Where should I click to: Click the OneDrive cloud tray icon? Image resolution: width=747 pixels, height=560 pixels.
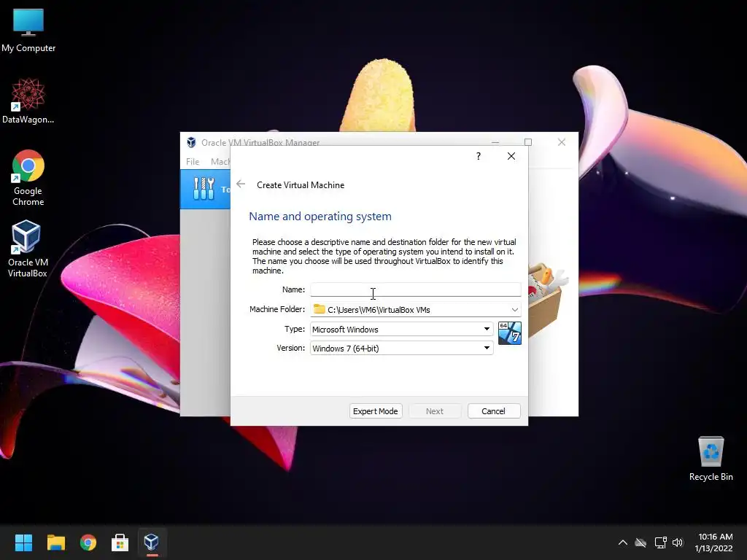[x=640, y=542]
